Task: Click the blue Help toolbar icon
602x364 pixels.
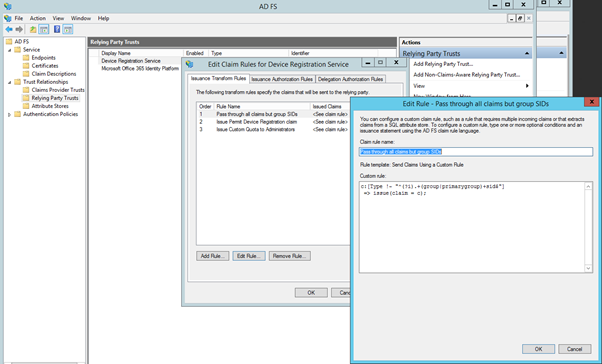Action: click(57, 29)
